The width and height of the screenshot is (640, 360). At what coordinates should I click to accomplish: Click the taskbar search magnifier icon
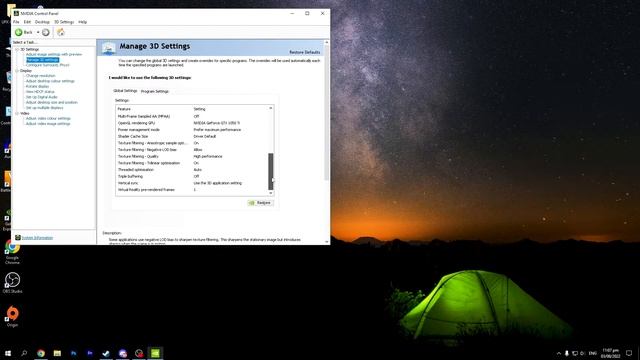[24, 353]
